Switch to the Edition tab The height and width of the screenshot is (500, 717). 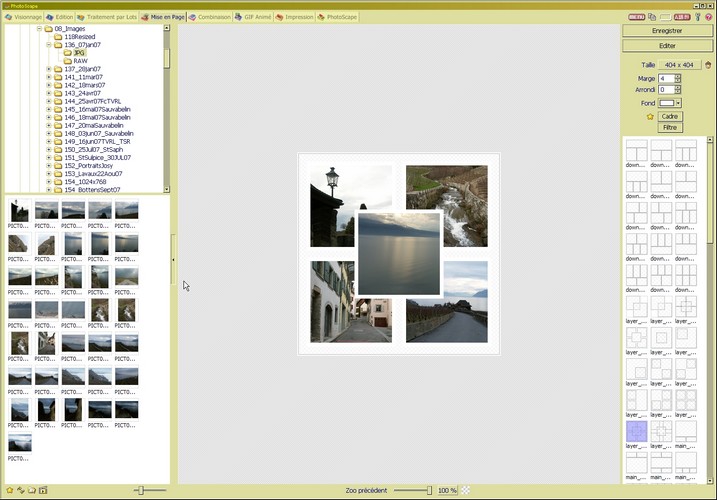point(60,17)
